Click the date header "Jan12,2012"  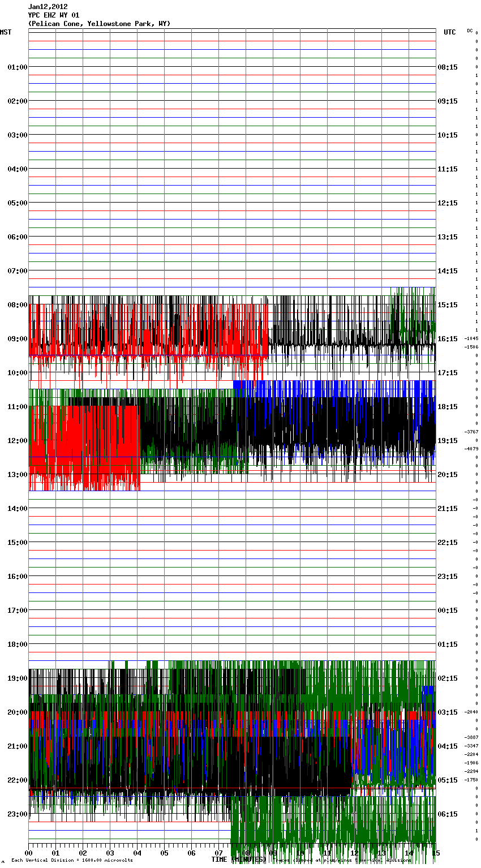click(48, 7)
